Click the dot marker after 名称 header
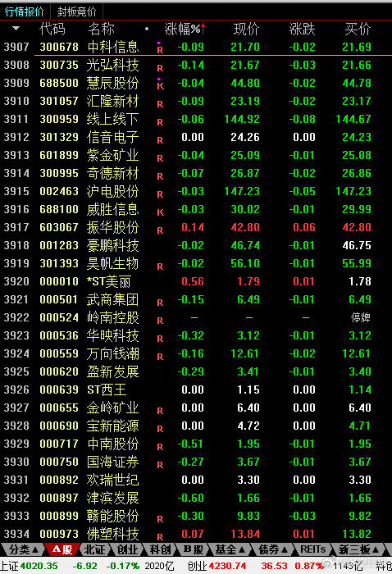Viewport: 392px width, 574px height. pyautogui.click(x=147, y=29)
